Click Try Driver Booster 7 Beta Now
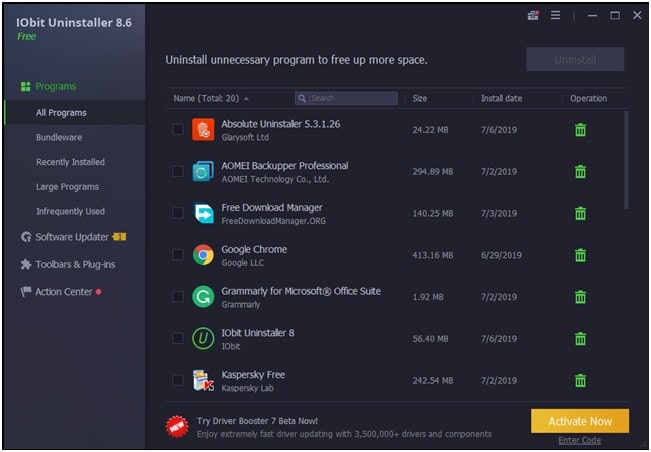The height and width of the screenshot is (452, 651). pos(257,421)
